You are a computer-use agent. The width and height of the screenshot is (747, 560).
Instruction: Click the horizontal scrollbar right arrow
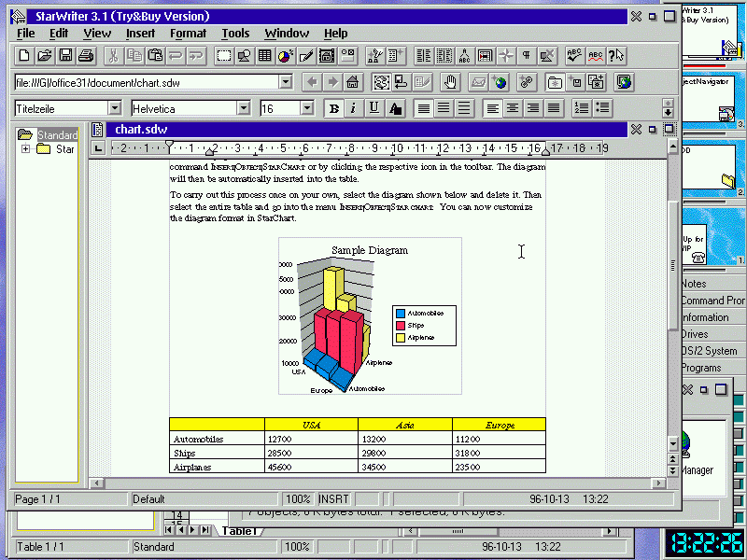point(658,483)
